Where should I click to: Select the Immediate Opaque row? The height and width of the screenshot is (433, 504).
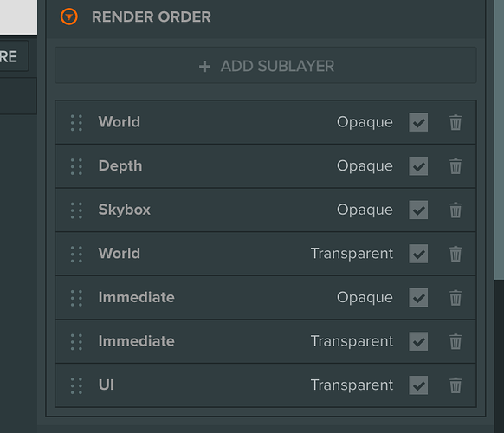click(266, 297)
